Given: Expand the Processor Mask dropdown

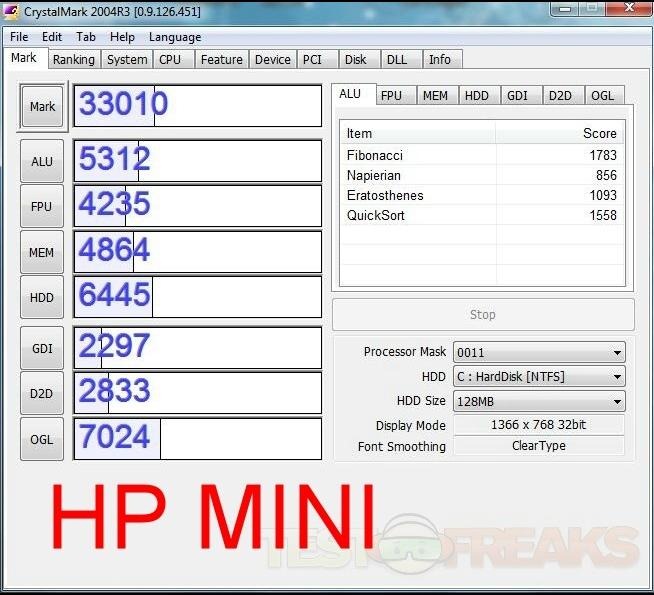Looking at the screenshot, I should pyautogui.click(x=539, y=352).
